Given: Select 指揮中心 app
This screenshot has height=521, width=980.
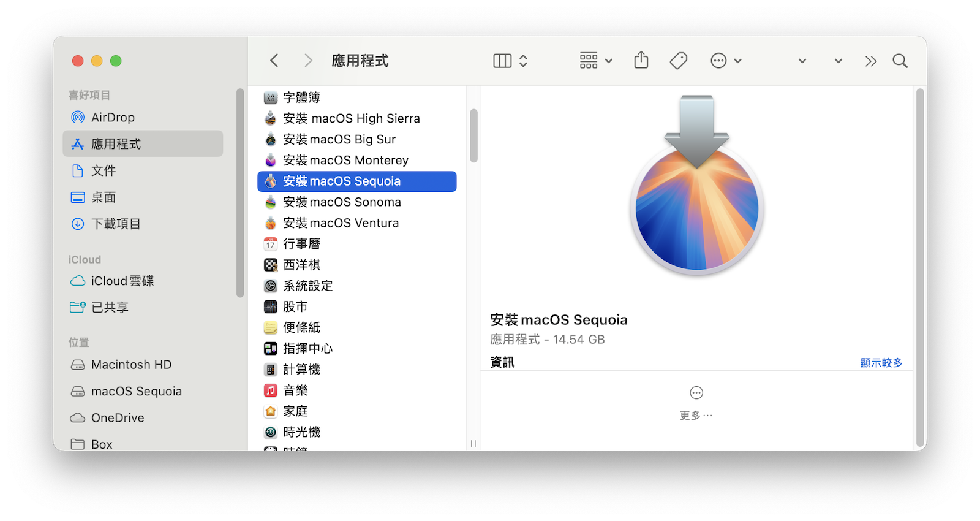Looking at the screenshot, I should 357,348.
